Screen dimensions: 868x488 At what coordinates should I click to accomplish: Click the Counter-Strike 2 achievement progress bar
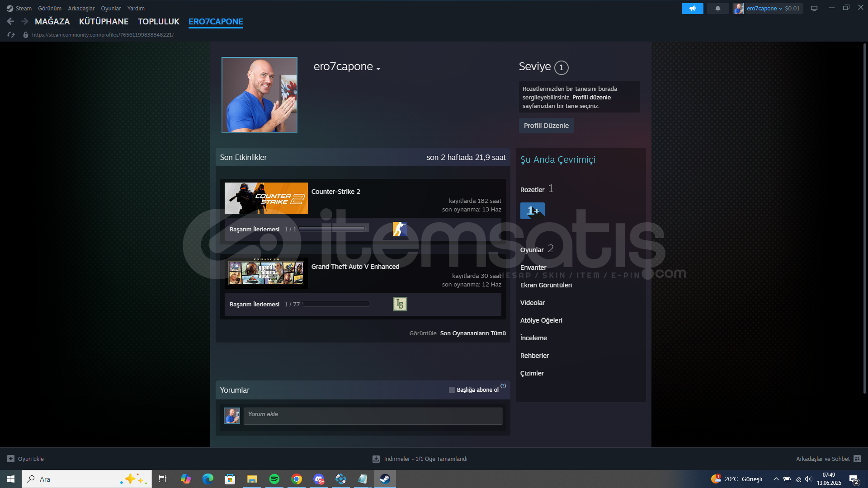pos(332,229)
